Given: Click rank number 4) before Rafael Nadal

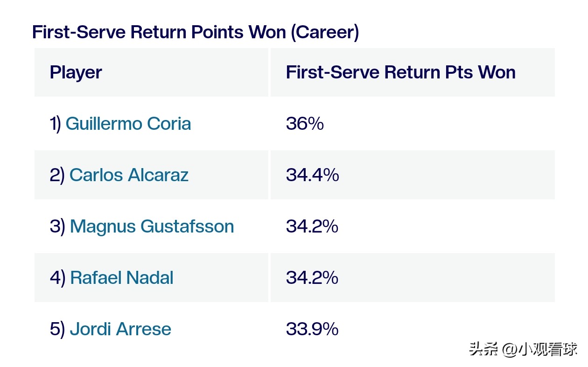Looking at the screenshot, I should (x=57, y=278).
